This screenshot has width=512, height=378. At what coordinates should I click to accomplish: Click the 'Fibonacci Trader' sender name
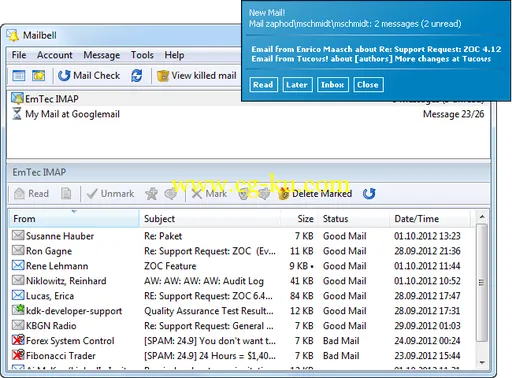coord(61,356)
